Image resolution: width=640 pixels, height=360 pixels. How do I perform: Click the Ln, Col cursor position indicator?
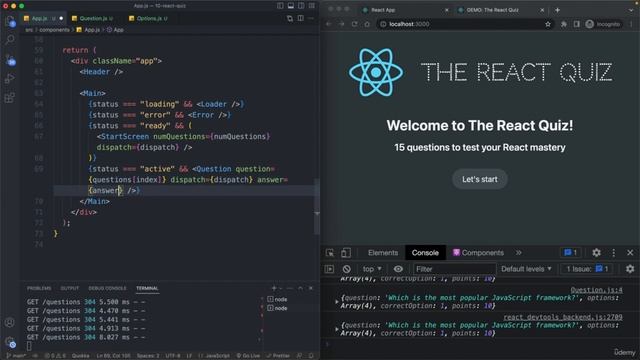click(113, 356)
